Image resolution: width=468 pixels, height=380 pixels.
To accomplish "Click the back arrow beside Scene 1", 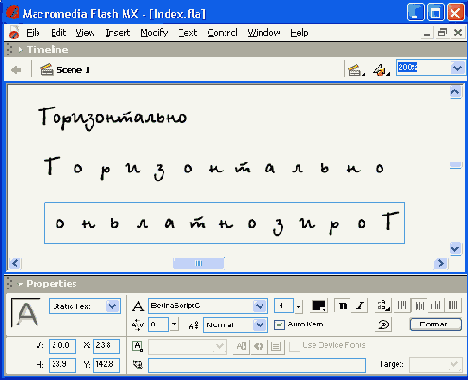I will click(x=16, y=70).
